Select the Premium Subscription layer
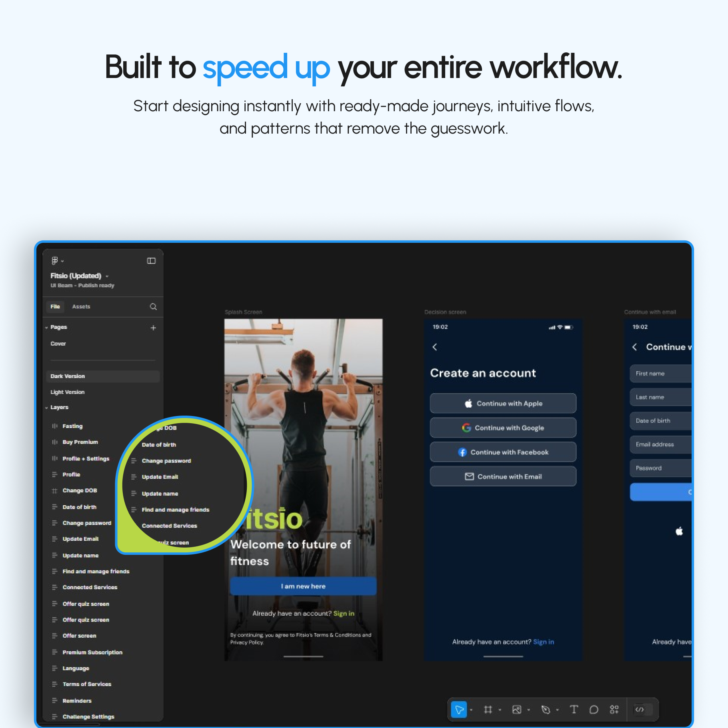This screenshot has width=728, height=728. (x=92, y=652)
